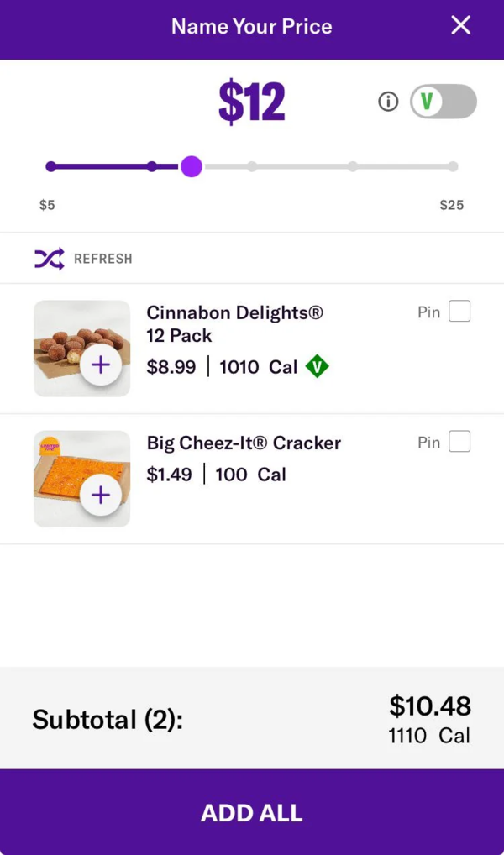Select the Cinnabon Delights 12 Pack title

[234, 324]
